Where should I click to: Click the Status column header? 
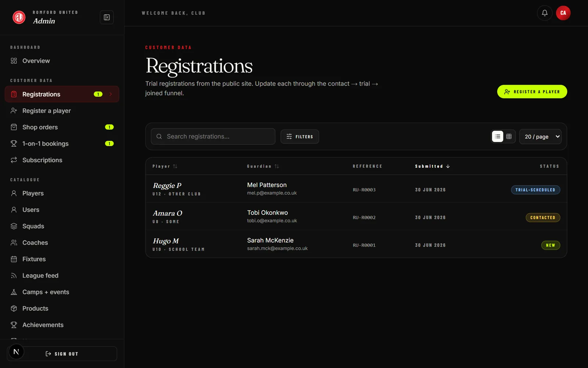click(x=549, y=166)
